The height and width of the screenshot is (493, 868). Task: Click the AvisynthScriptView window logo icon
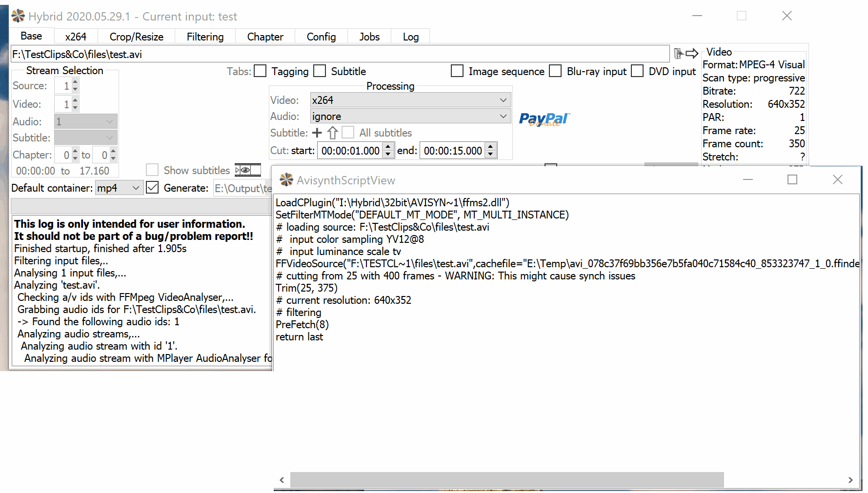(286, 180)
